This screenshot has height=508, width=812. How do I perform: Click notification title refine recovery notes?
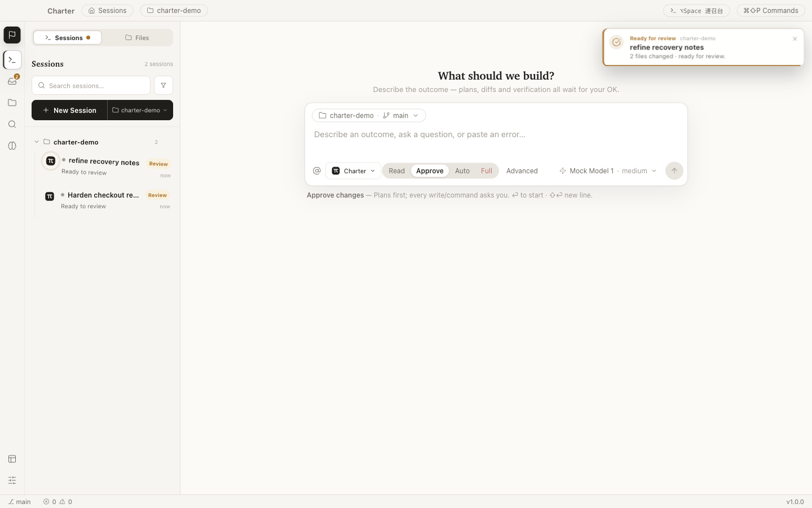pos(667,47)
